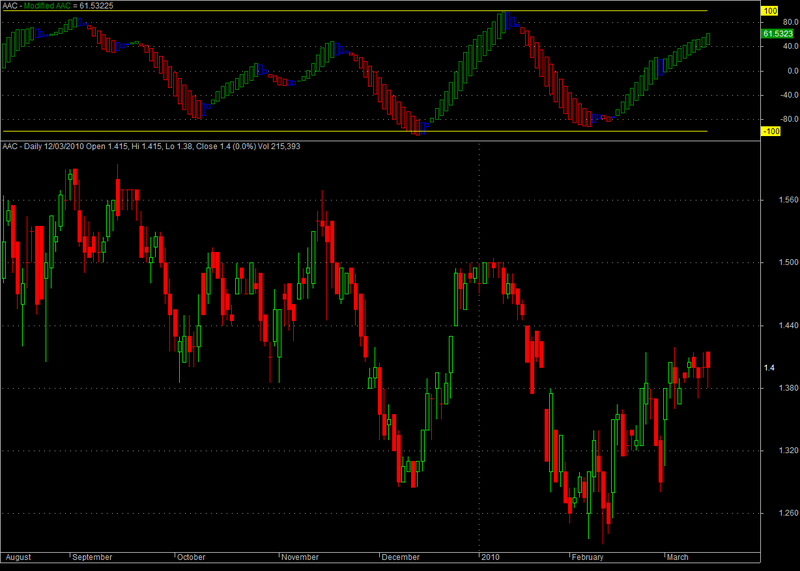Image resolution: width=800 pixels, height=571 pixels.
Task: Click the 2010 label on time axis
Action: [x=490, y=557]
